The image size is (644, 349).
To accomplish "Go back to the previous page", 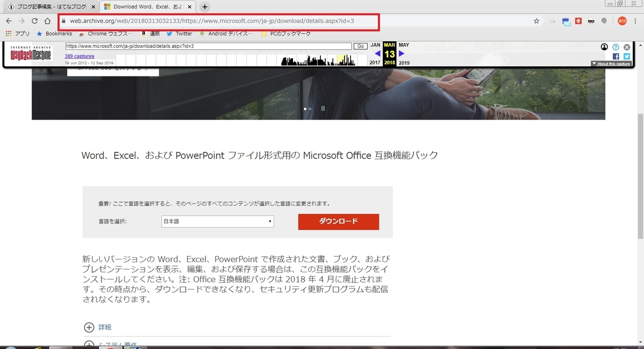I will [x=9, y=21].
